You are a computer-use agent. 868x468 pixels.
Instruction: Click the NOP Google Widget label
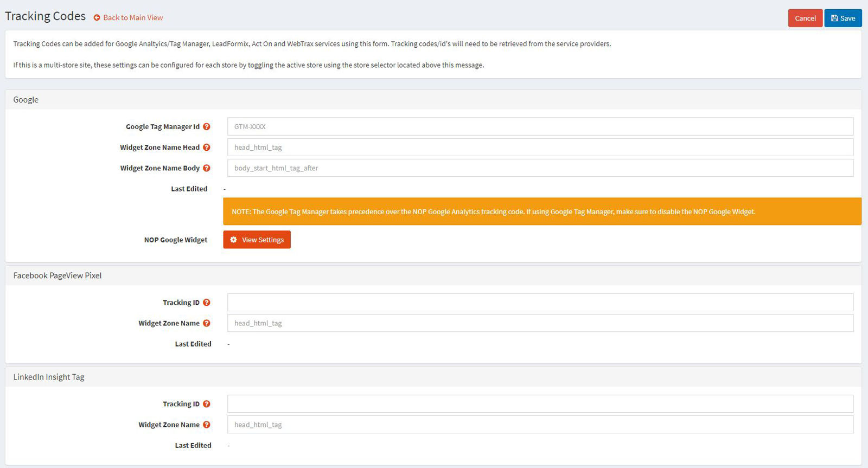coord(176,240)
